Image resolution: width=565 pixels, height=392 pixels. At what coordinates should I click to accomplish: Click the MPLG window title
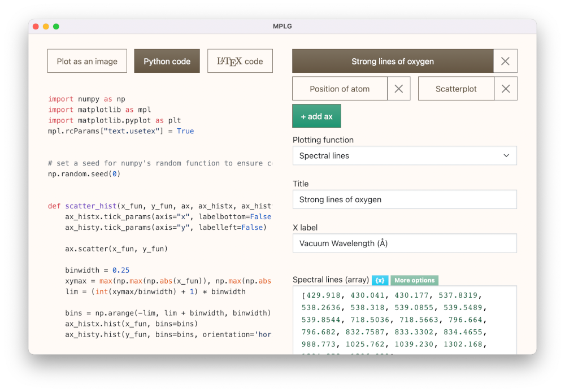click(x=282, y=27)
